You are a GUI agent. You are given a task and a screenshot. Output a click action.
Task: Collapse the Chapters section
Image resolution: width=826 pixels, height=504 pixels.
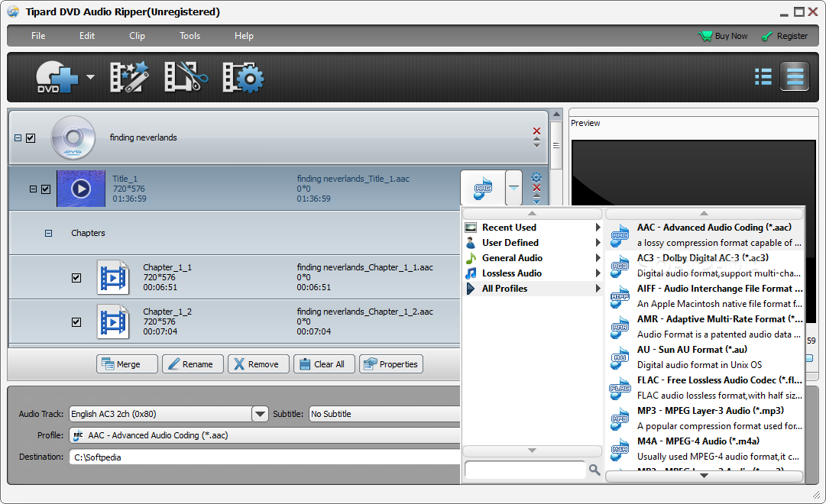pos(48,234)
